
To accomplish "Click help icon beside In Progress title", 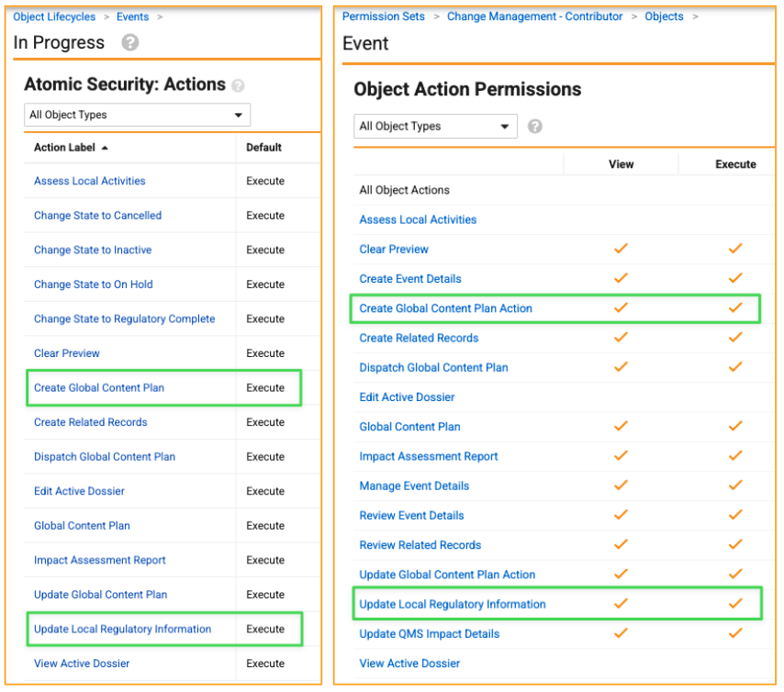I will tap(130, 42).
